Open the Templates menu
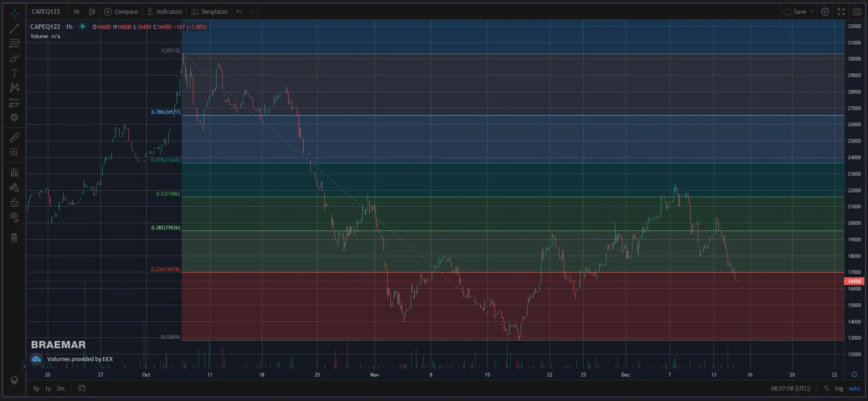Screen dimensions: 868x401 pyautogui.click(x=210, y=11)
